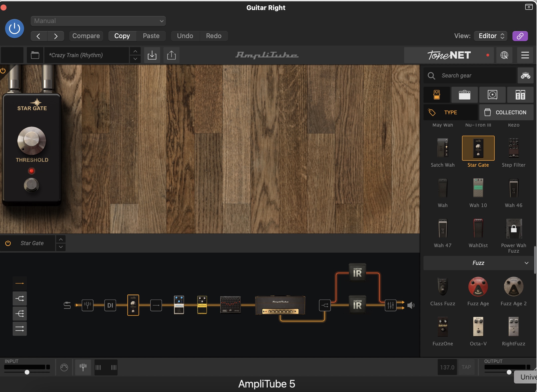Click the Paste button
Viewport: 537px width, 392px height.
coord(151,36)
